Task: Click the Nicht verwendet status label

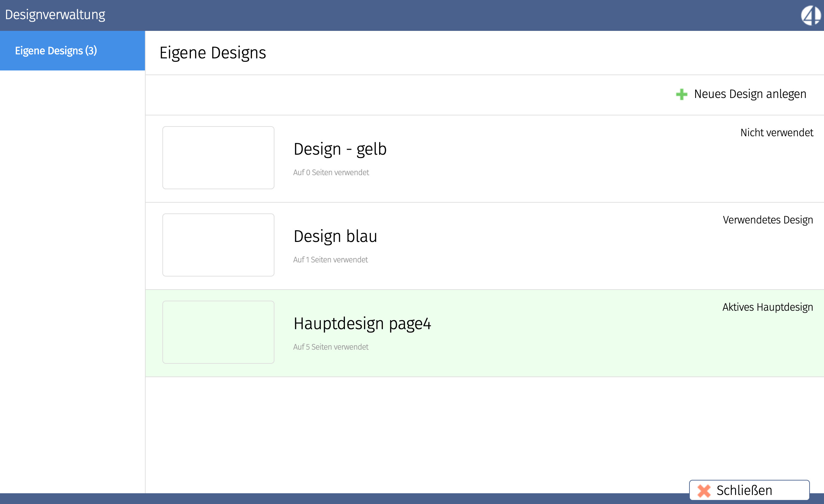Action: point(776,133)
